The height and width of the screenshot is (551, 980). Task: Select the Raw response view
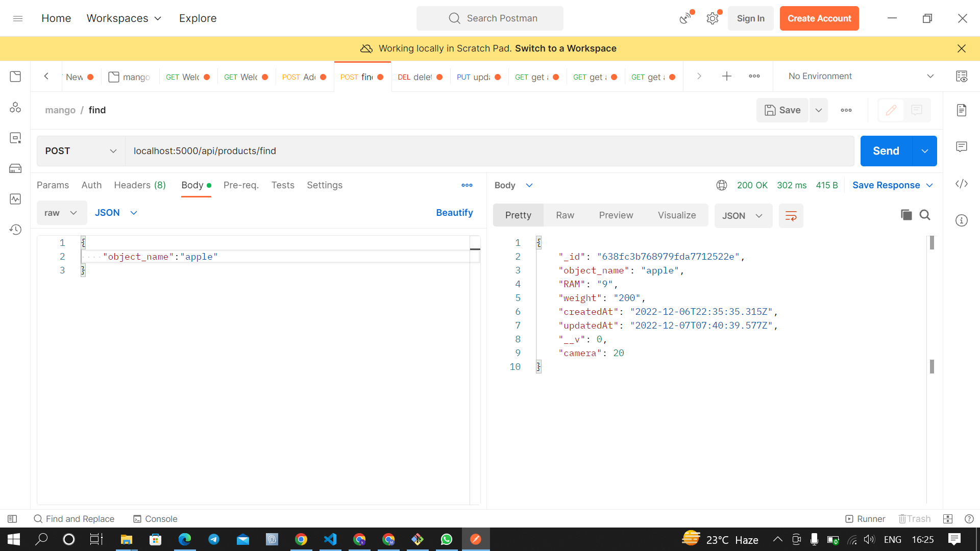[565, 215]
